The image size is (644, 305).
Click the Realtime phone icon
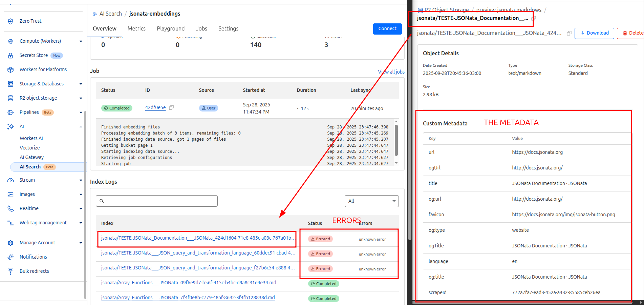[10, 209]
